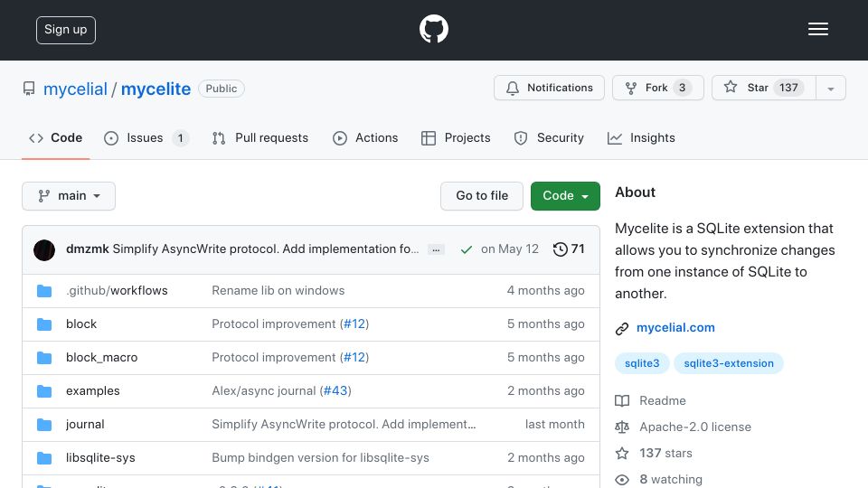This screenshot has height=488, width=868.
Task: Click the eye icon beside 8 watching
Action: coord(622,480)
